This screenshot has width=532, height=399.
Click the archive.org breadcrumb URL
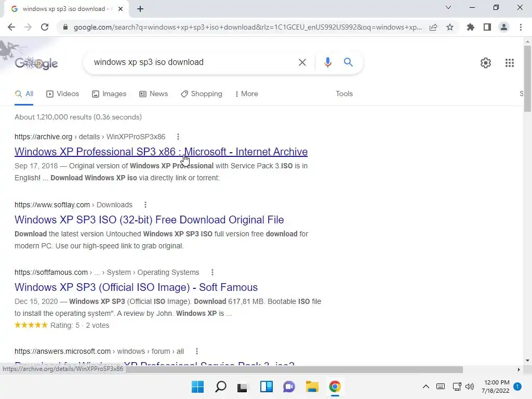click(x=90, y=137)
